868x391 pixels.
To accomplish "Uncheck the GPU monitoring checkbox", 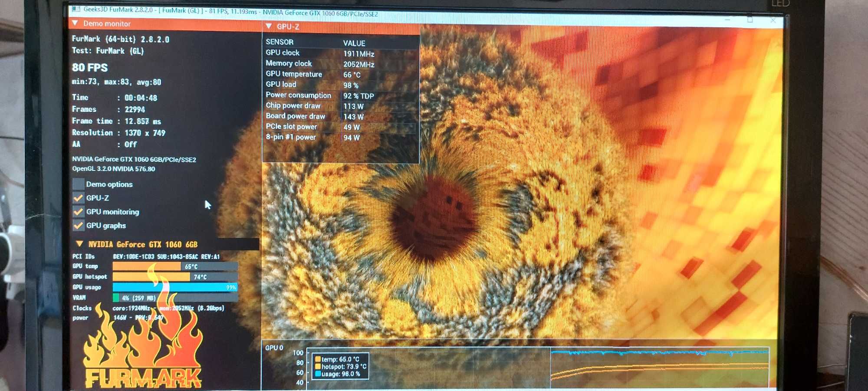I will pos(79,212).
